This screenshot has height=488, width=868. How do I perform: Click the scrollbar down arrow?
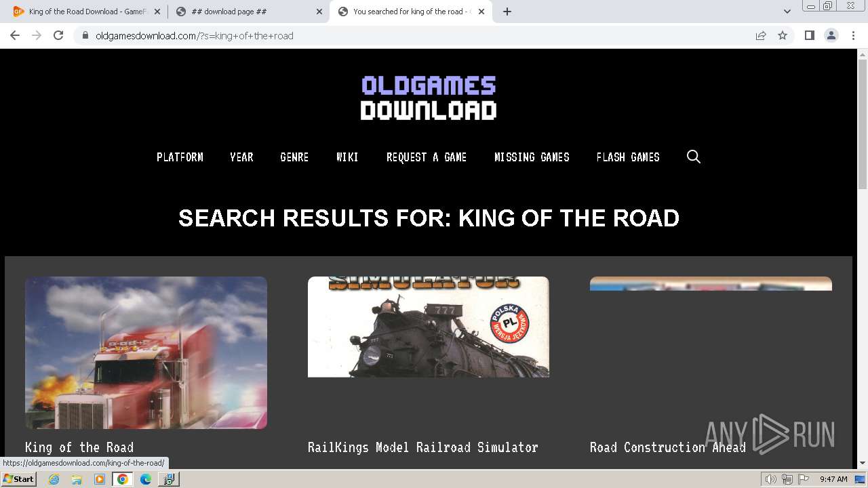(x=863, y=464)
